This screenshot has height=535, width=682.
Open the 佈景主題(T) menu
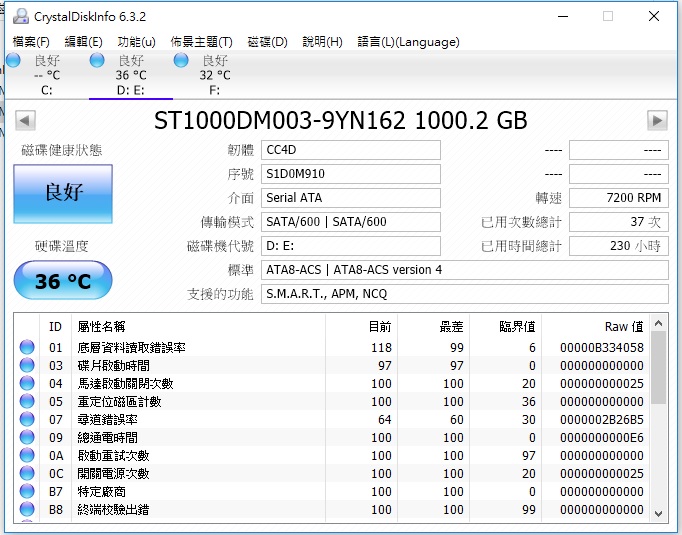coord(201,42)
